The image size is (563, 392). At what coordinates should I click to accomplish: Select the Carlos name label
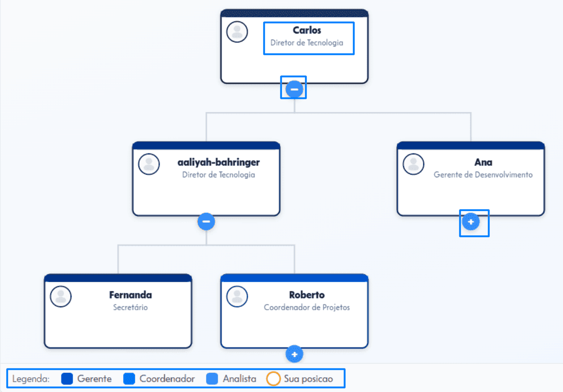coord(307,30)
